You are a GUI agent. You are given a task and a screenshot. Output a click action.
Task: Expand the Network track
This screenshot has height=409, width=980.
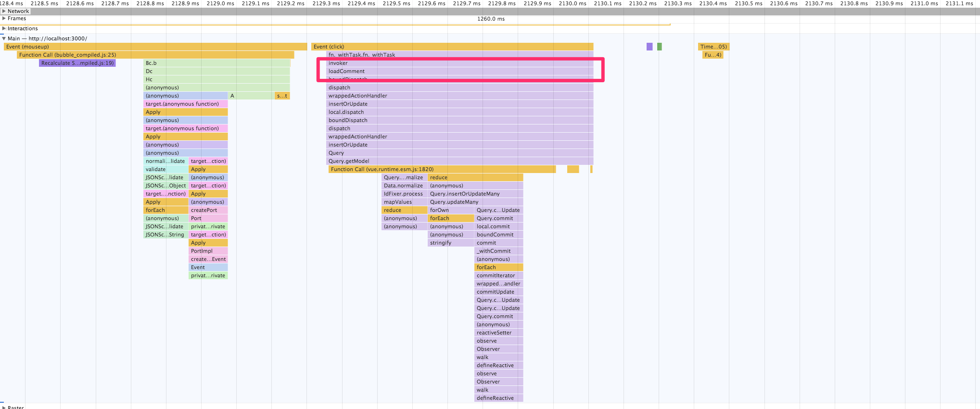4,11
